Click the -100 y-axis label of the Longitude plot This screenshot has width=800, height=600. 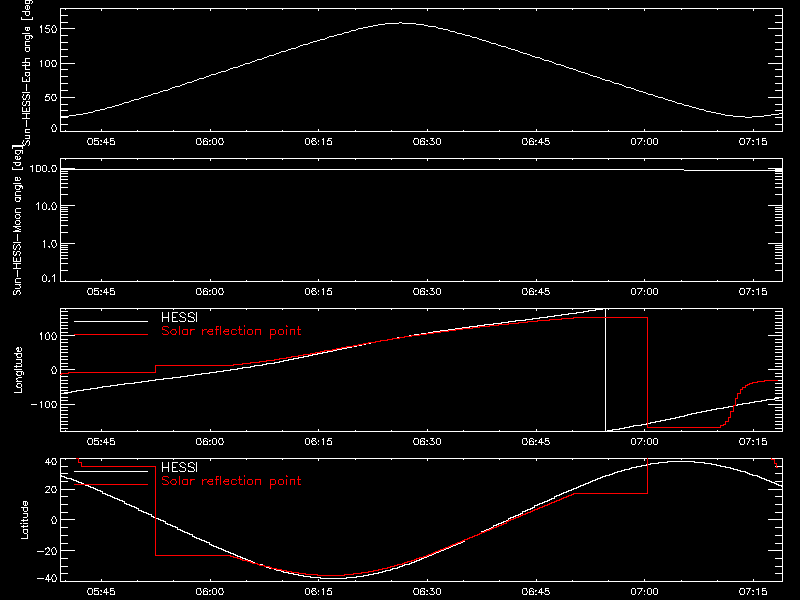pyautogui.click(x=44, y=404)
